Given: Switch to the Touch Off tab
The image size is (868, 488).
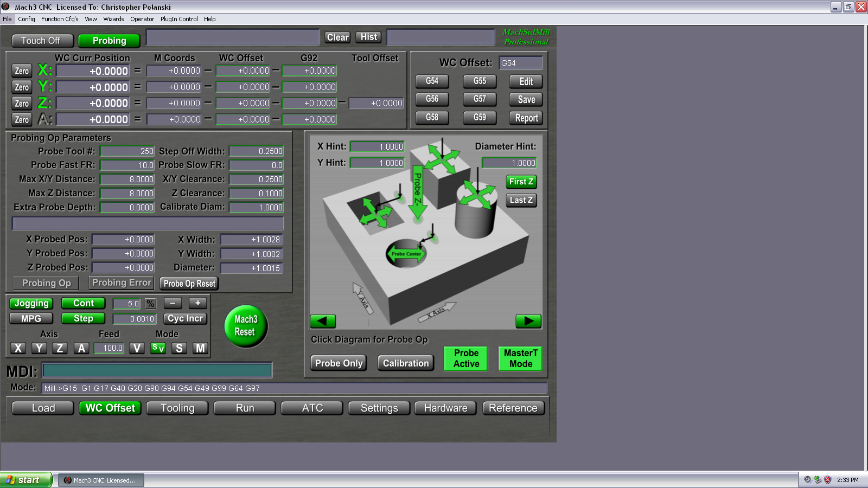Looking at the screenshot, I should pos(42,41).
